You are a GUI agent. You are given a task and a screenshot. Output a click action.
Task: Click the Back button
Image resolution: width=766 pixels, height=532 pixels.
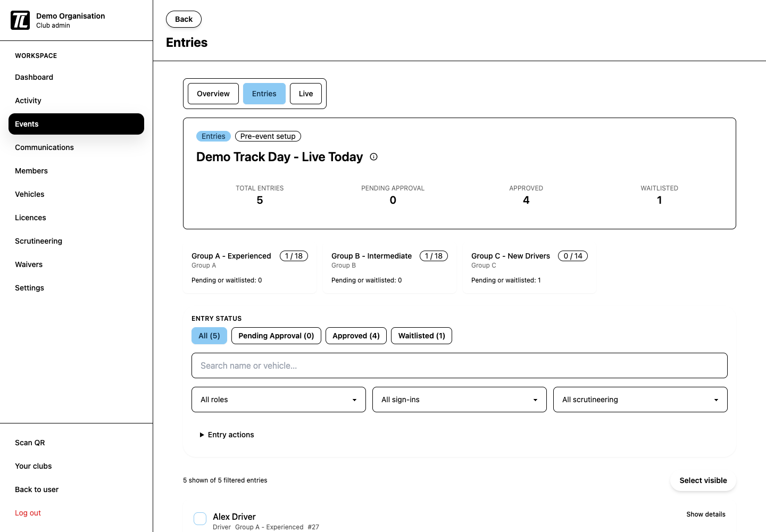[184, 19]
